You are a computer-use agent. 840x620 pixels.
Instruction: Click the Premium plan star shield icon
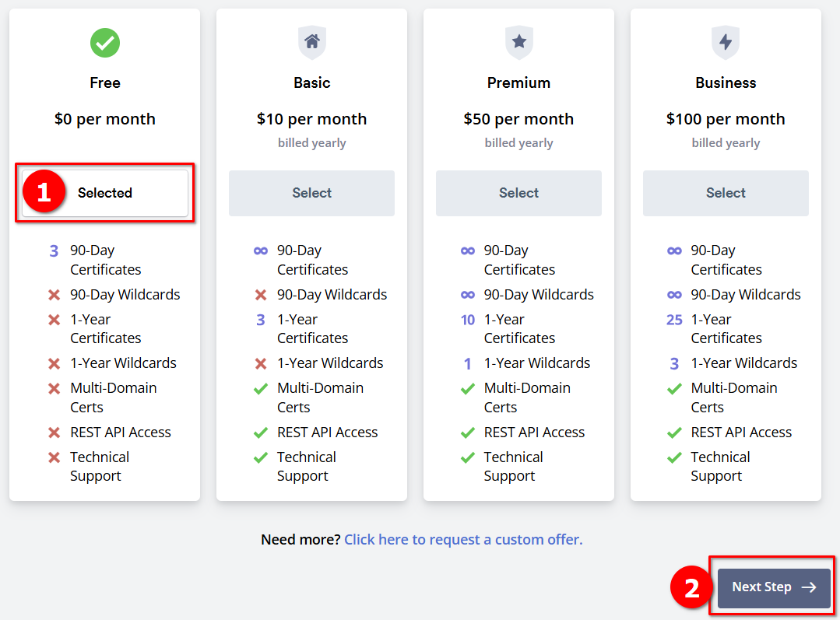coord(518,42)
